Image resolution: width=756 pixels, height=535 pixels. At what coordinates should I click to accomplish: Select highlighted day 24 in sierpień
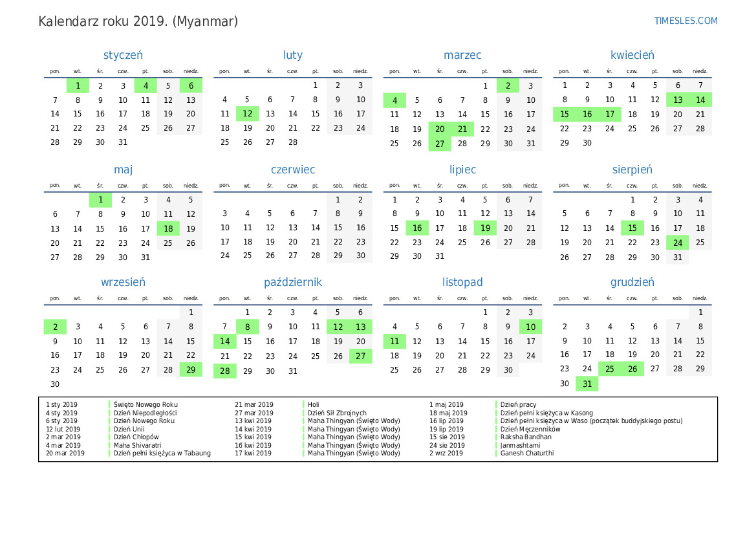(x=677, y=243)
